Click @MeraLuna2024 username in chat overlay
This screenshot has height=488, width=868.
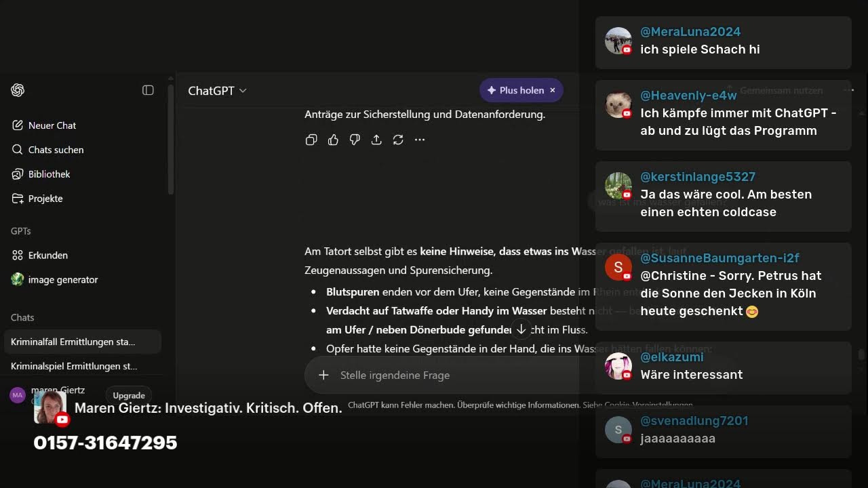(690, 32)
